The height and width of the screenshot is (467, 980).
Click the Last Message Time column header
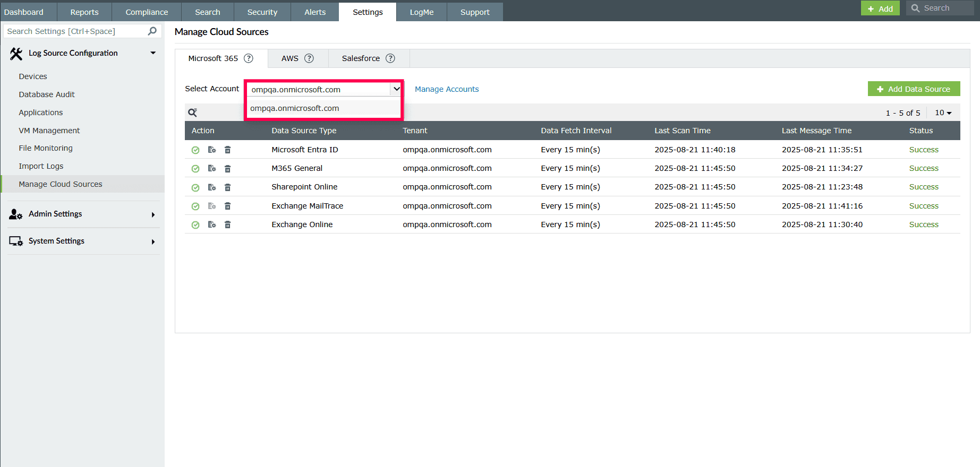tap(816, 131)
